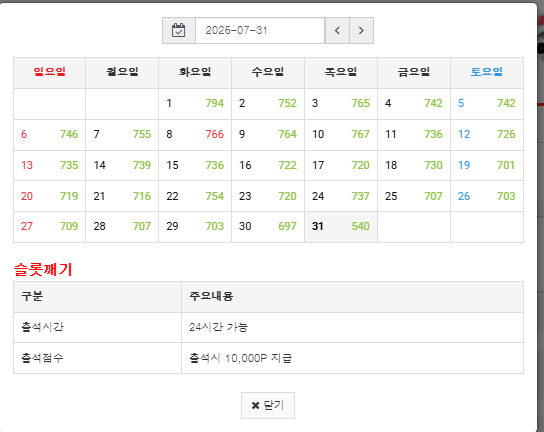This screenshot has height=432, width=544.
Task: Click the 출석점수 row label
Action: pos(42,358)
